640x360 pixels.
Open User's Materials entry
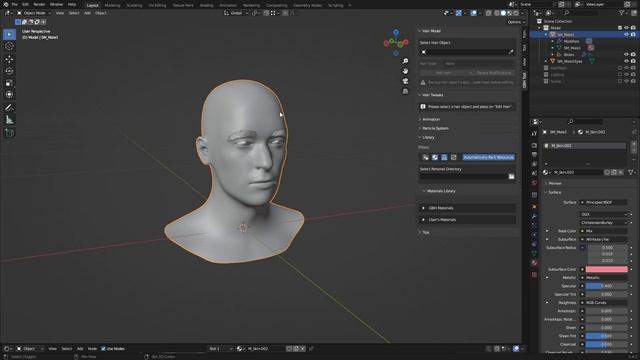coord(468,220)
